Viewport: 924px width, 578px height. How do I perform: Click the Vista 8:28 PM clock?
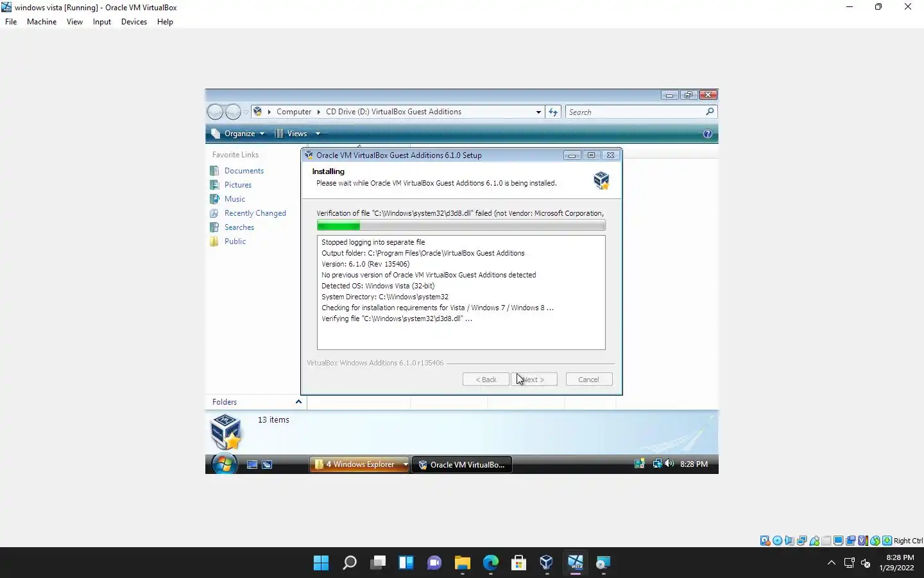point(694,464)
